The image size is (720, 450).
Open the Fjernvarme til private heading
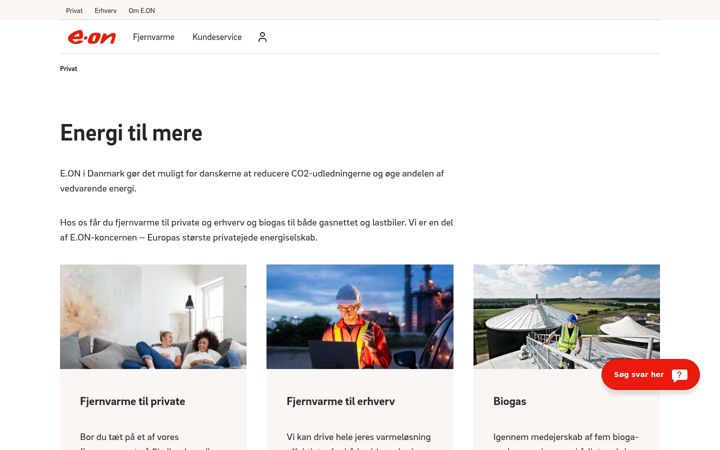132,401
